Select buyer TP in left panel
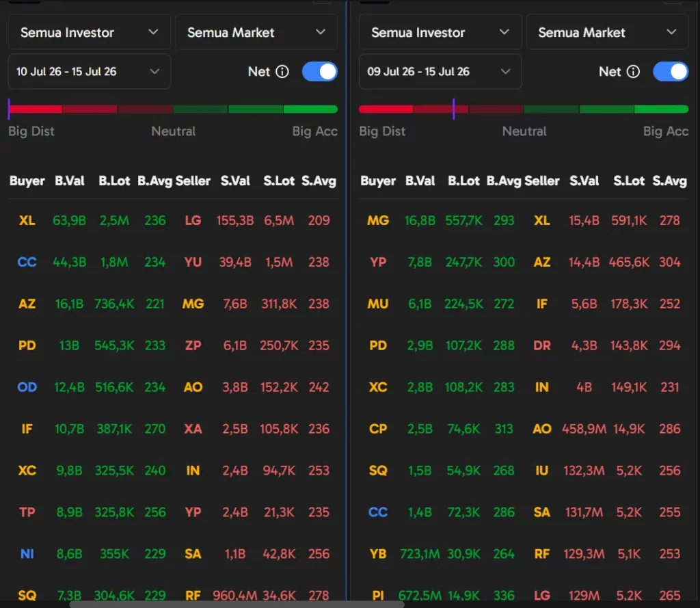Viewport: 700px width, 608px height. [27, 512]
